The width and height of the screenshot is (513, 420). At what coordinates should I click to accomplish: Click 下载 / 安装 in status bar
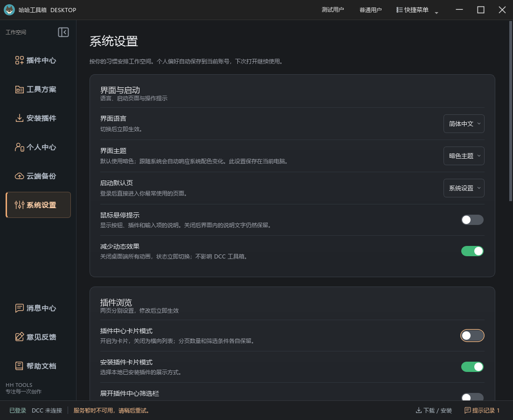tap(434, 410)
